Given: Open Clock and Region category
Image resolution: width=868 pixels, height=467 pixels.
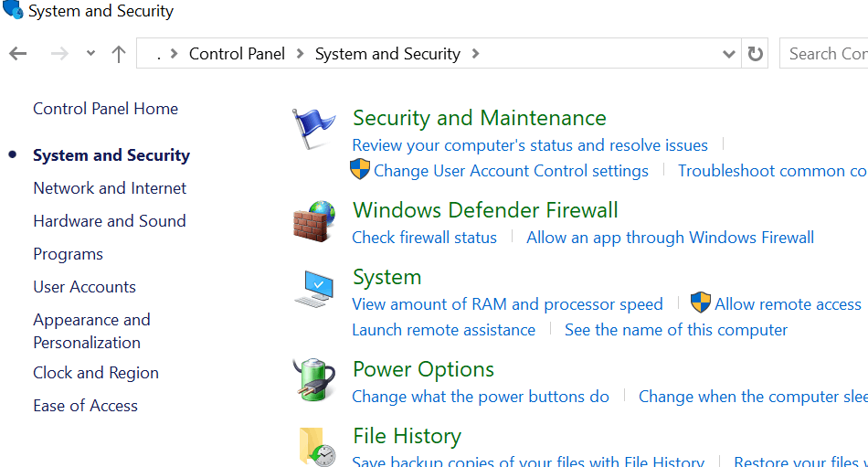Looking at the screenshot, I should [96, 373].
